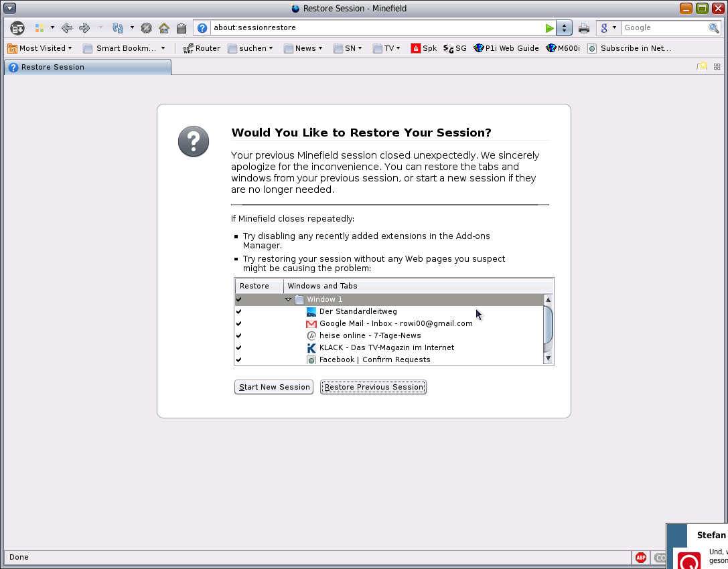Screen dimensions: 728x569
Task: Click the Print icon
Action: coord(584,28)
